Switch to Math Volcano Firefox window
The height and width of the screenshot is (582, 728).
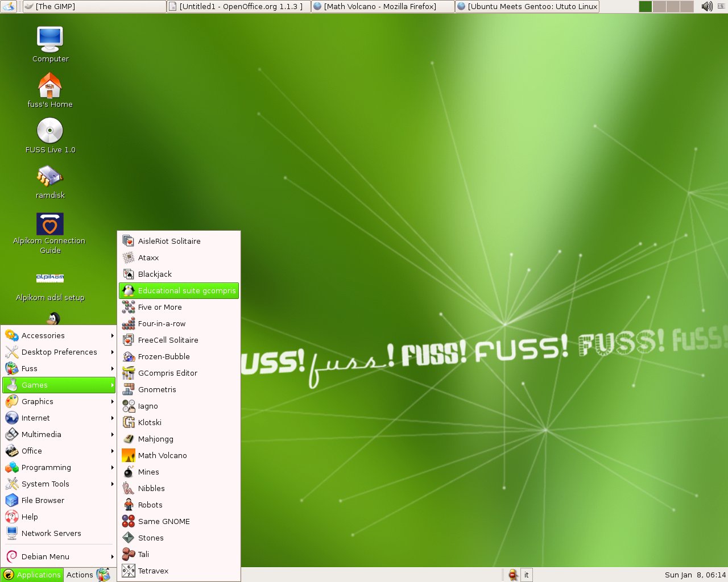(x=383, y=6)
